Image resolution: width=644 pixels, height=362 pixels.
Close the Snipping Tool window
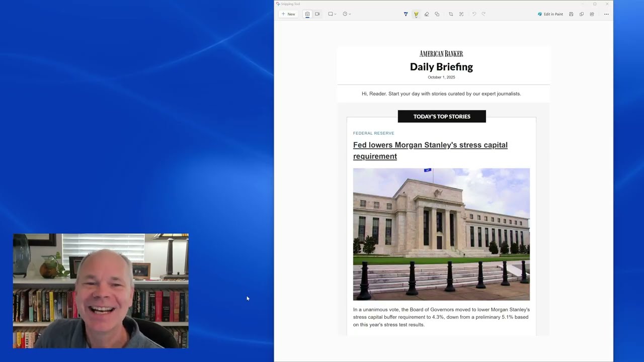point(607,4)
